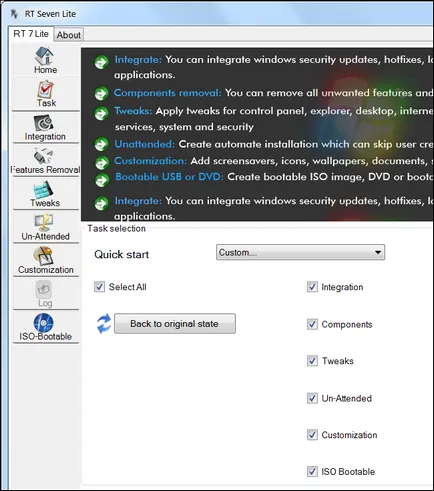Open the Customization sidebar icon
Screen dimensions: 434x491
pyautogui.click(x=43, y=256)
